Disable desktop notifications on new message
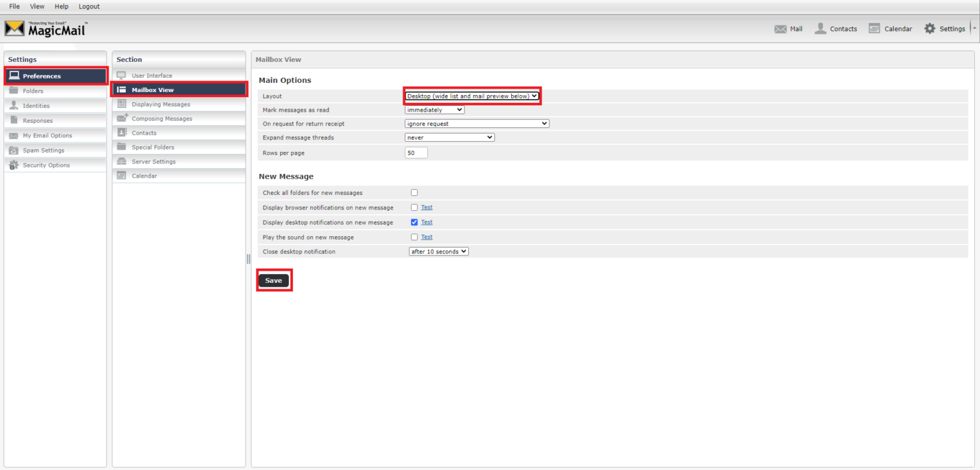980x470 pixels. pyautogui.click(x=414, y=222)
